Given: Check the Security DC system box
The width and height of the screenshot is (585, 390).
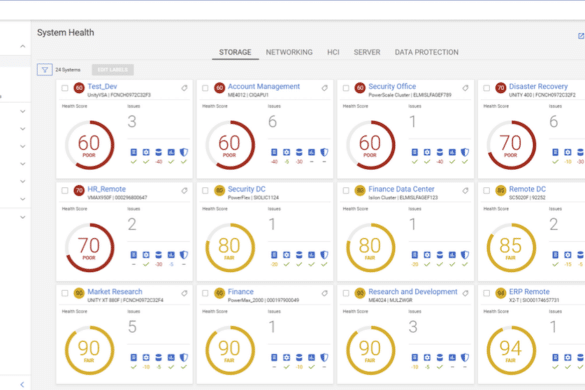Looking at the screenshot, I should point(205,191).
